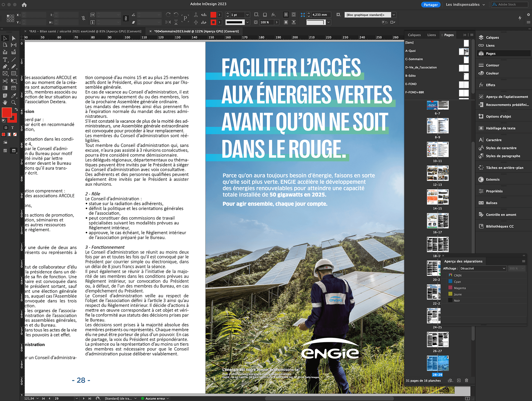
Task: Open the stroke style dropdown
Action: [x=247, y=22]
